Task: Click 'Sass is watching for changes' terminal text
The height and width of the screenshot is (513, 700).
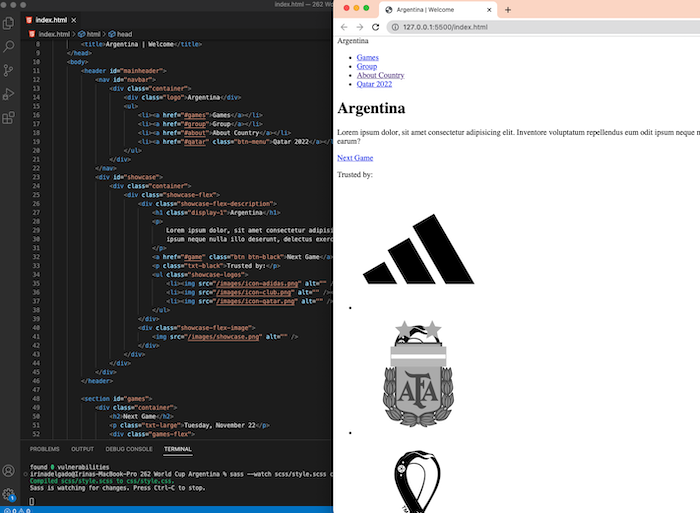Action: tap(117, 488)
